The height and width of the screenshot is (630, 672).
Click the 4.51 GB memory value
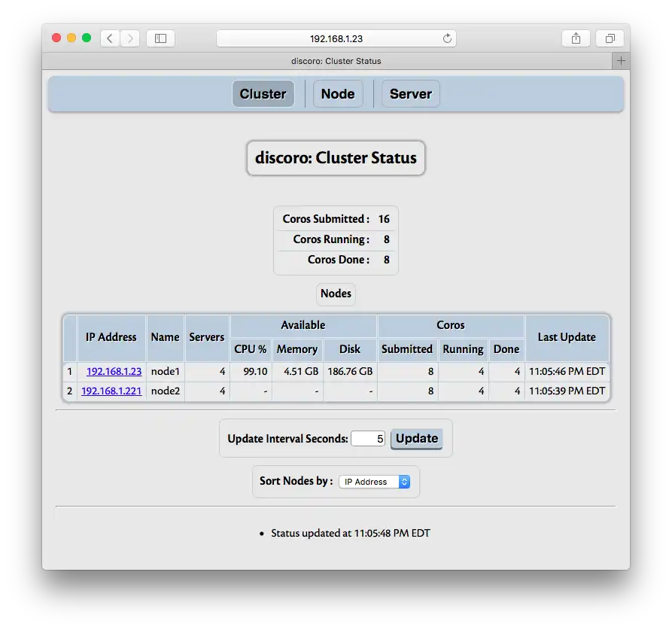point(301,372)
